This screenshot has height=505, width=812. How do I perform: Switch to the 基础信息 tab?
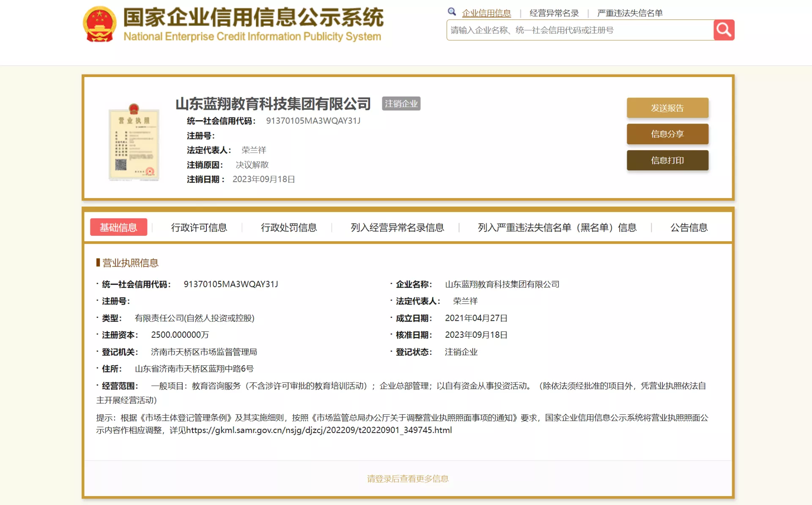click(x=118, y=227)
